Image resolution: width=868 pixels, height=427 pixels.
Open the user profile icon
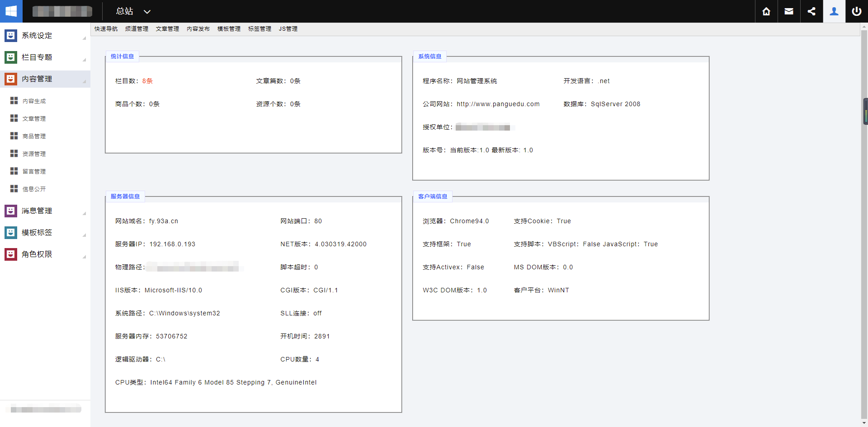click(x=834, y=11)
